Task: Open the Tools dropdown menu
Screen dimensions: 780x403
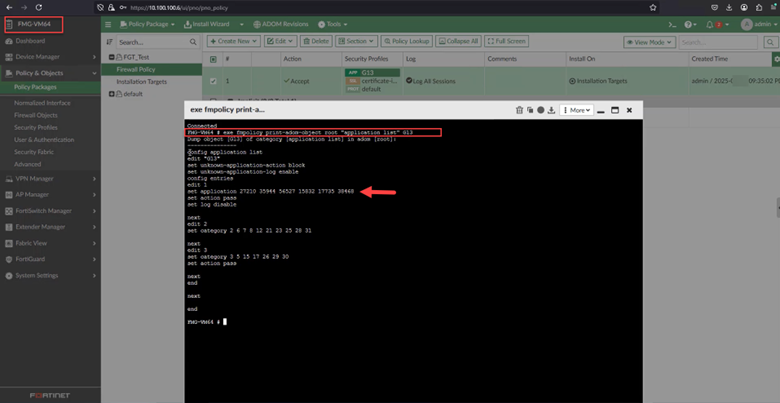Action: 332,24
